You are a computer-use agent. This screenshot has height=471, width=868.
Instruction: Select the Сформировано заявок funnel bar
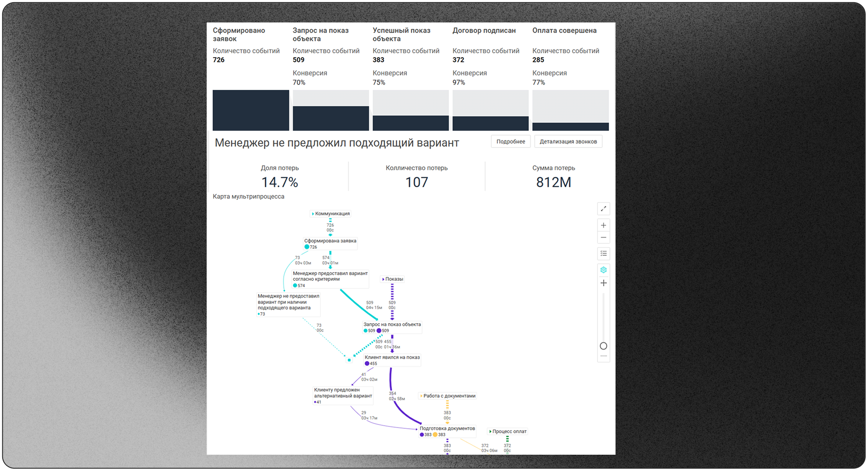251,110
